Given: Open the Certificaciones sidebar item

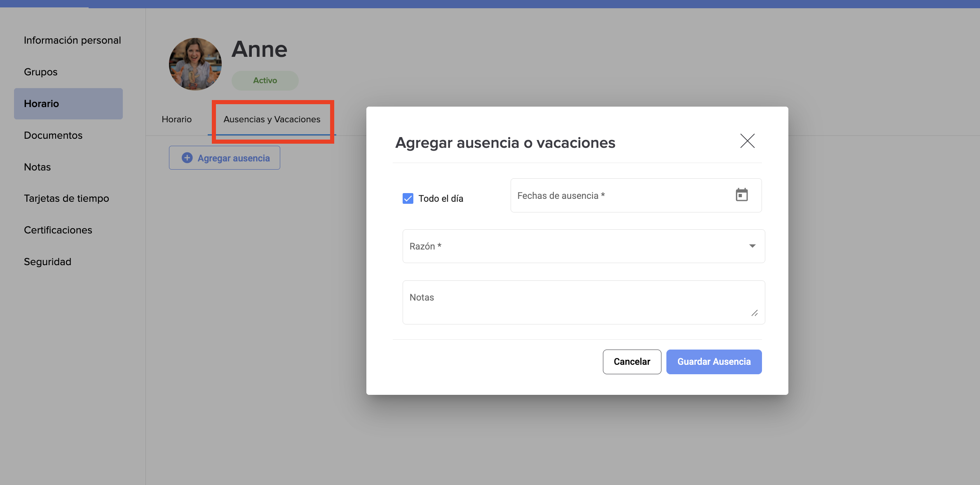Looking at the screenshot, I should click(58, 230).
